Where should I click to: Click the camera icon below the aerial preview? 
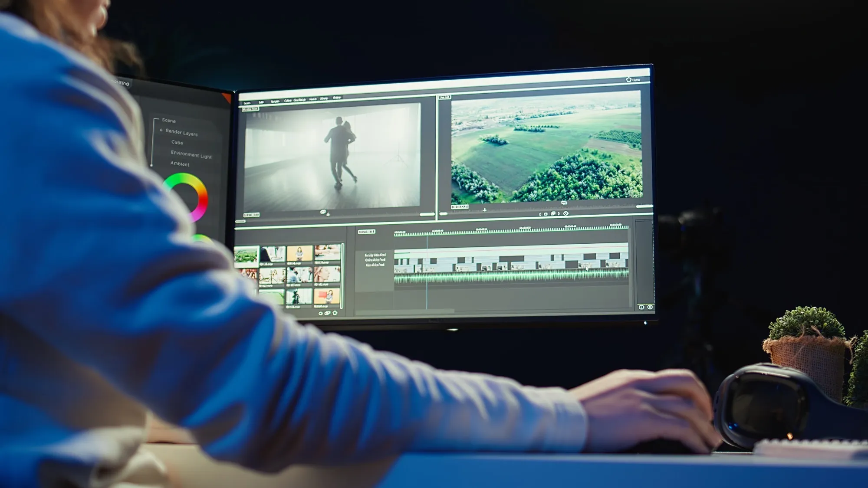[564, 203]
